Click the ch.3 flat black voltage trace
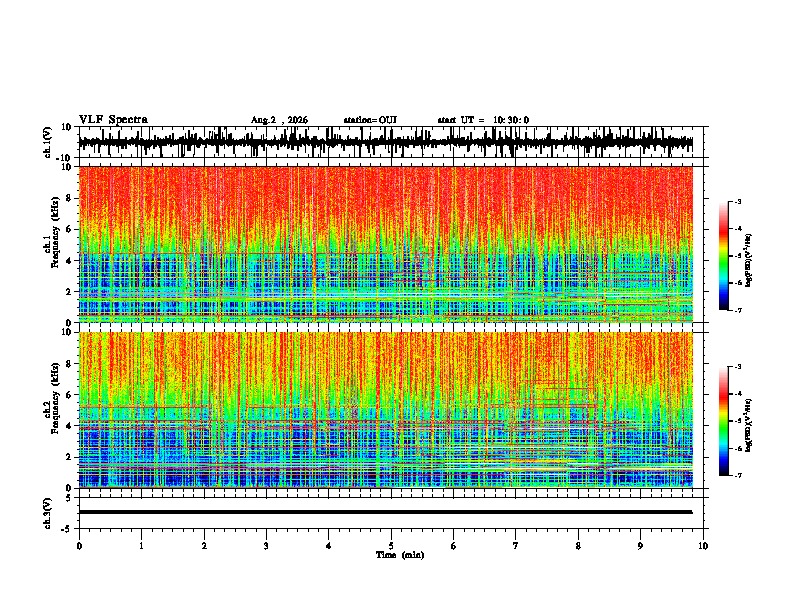792x612 pixels. point(385,512)
